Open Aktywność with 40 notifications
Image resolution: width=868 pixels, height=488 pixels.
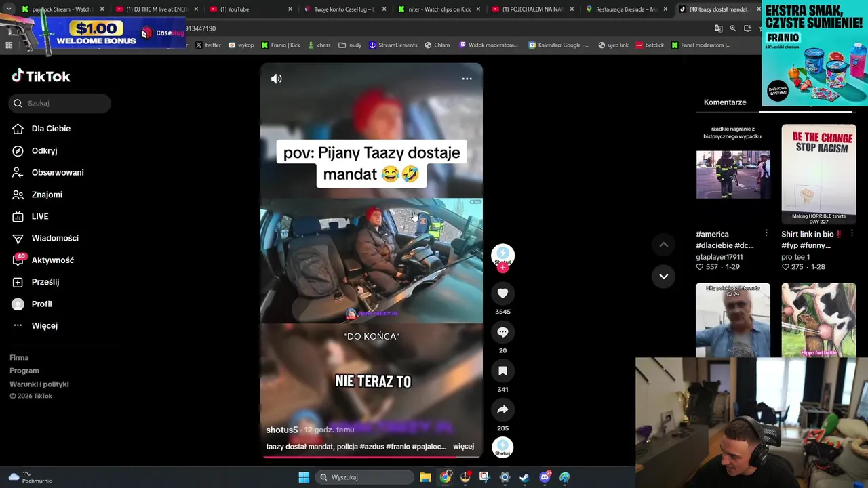coord(53,260)
